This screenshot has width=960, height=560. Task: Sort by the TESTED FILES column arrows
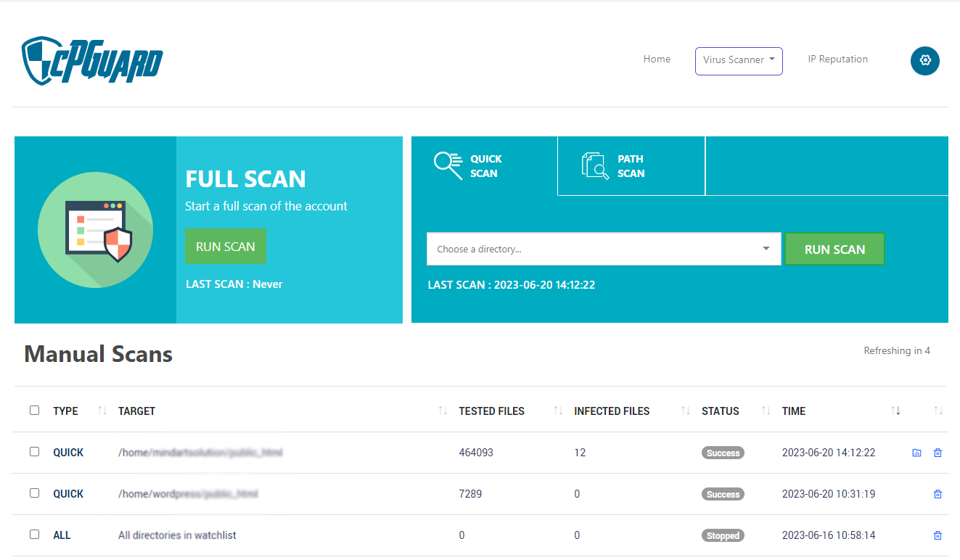pyautogui.click(x=557, y=411)
